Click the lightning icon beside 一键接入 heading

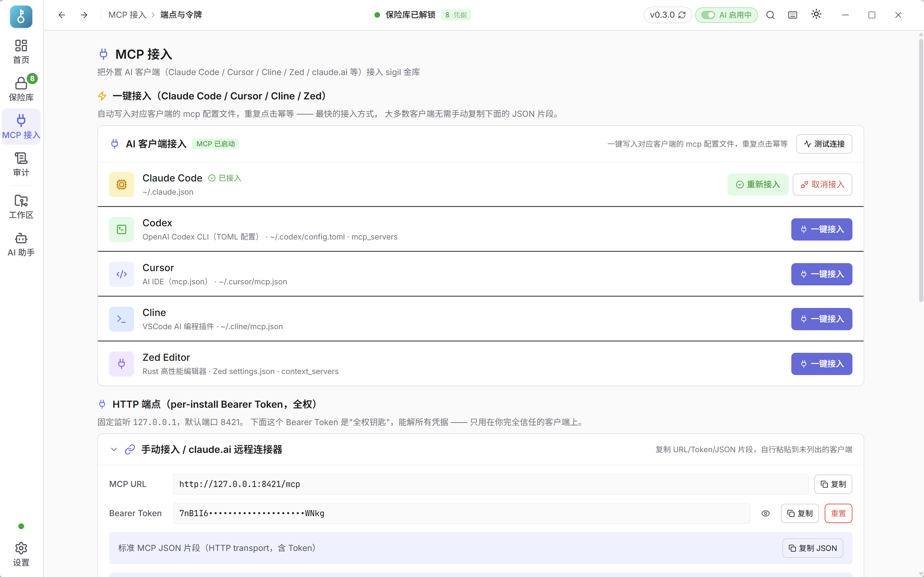pos(102,96)
